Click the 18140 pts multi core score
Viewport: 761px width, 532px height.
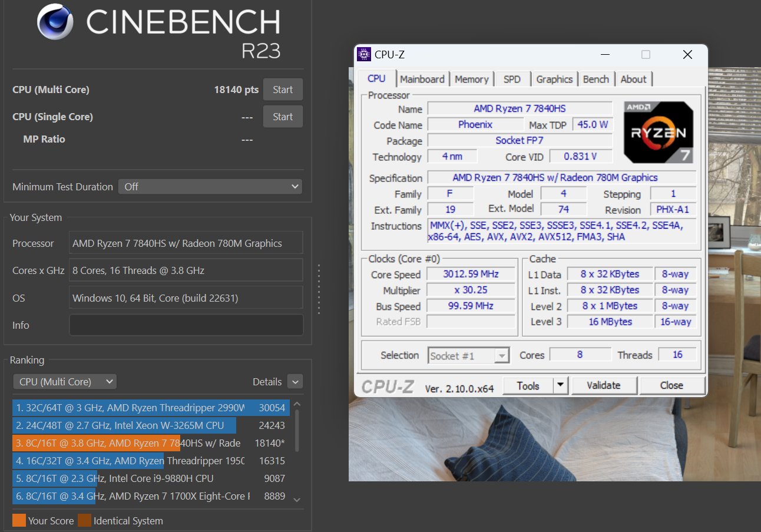236,90
